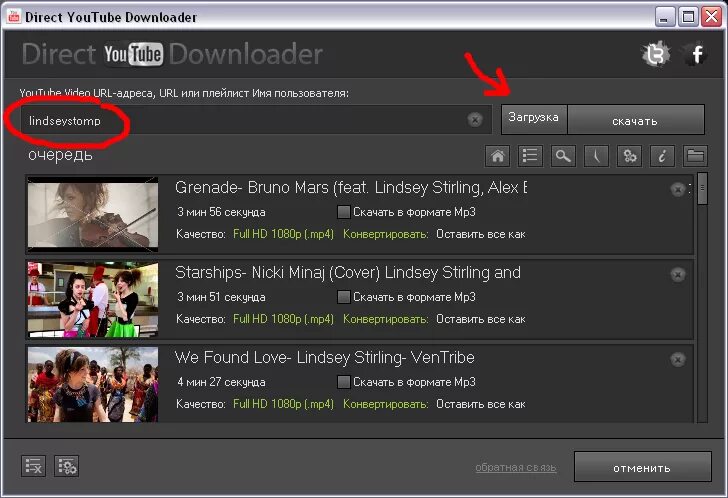Open the convert option for the Starships video

coord(481,319)
